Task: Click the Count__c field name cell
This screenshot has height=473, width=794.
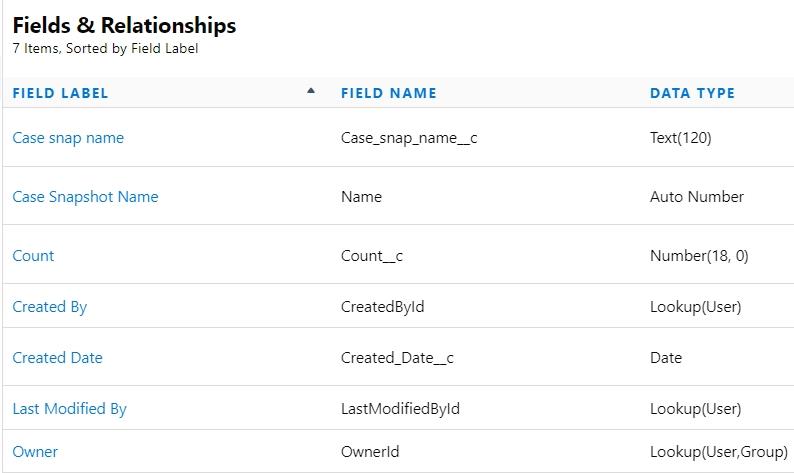Action: (372, 256)
